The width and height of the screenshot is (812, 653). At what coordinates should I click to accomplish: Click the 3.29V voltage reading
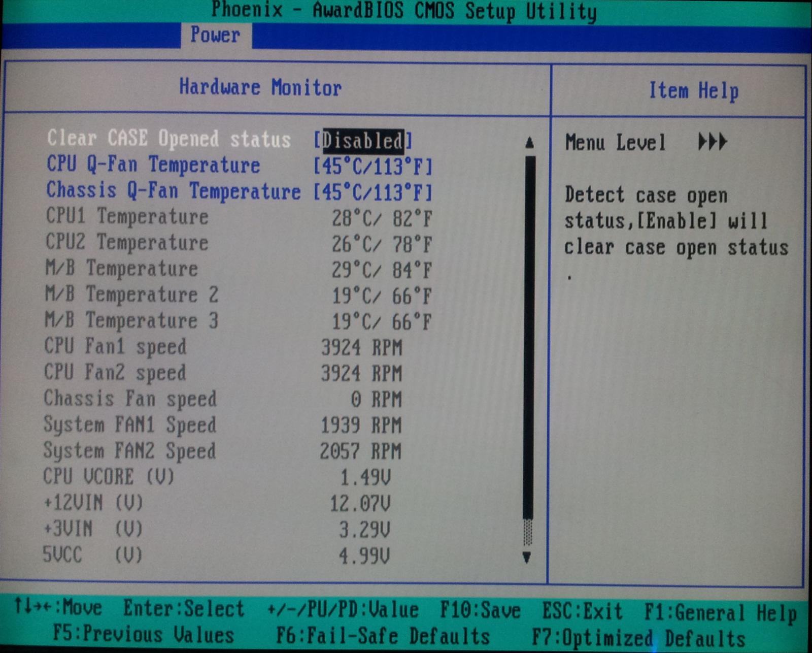click(365, 531)
